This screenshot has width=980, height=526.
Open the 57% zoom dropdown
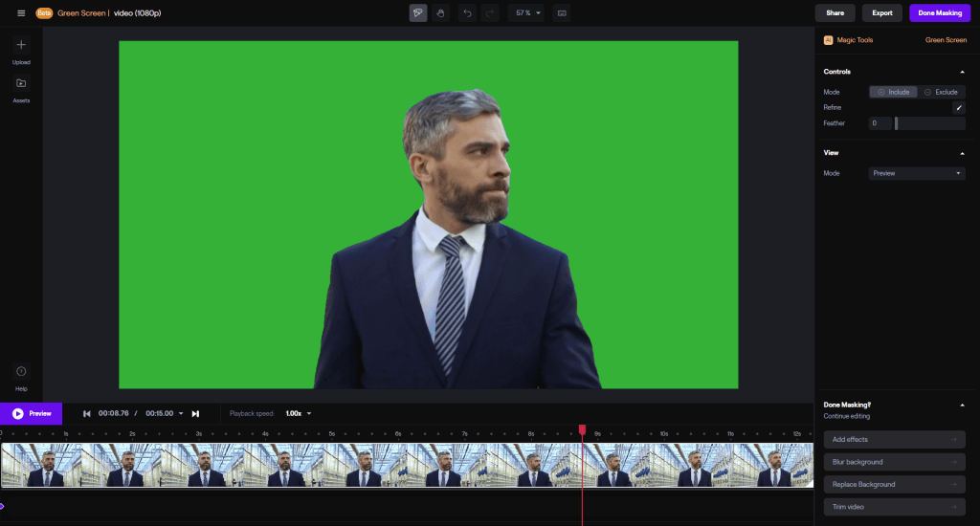tap(526, 13)
